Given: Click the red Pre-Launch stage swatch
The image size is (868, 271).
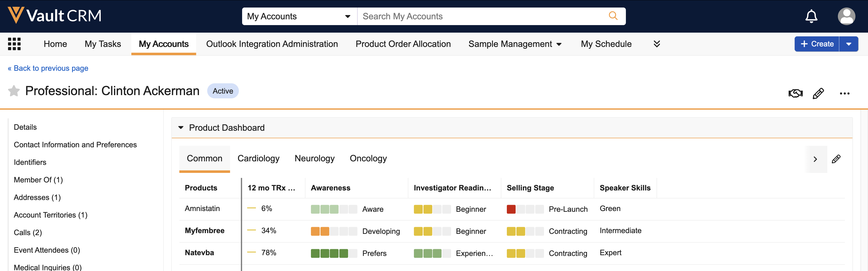Looking at the screenshot, I should coord(511,209).
